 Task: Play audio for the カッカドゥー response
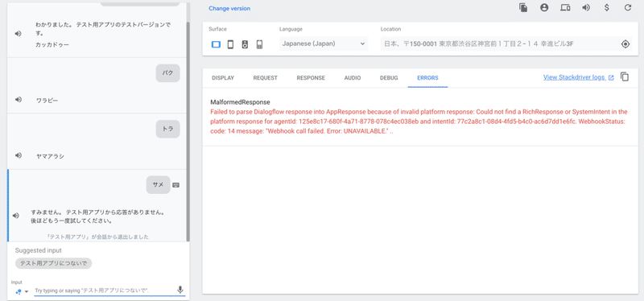click(18, 34)
